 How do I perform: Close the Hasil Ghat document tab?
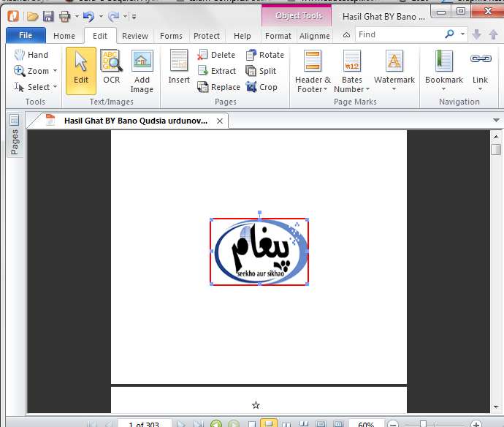coord(220,121)
